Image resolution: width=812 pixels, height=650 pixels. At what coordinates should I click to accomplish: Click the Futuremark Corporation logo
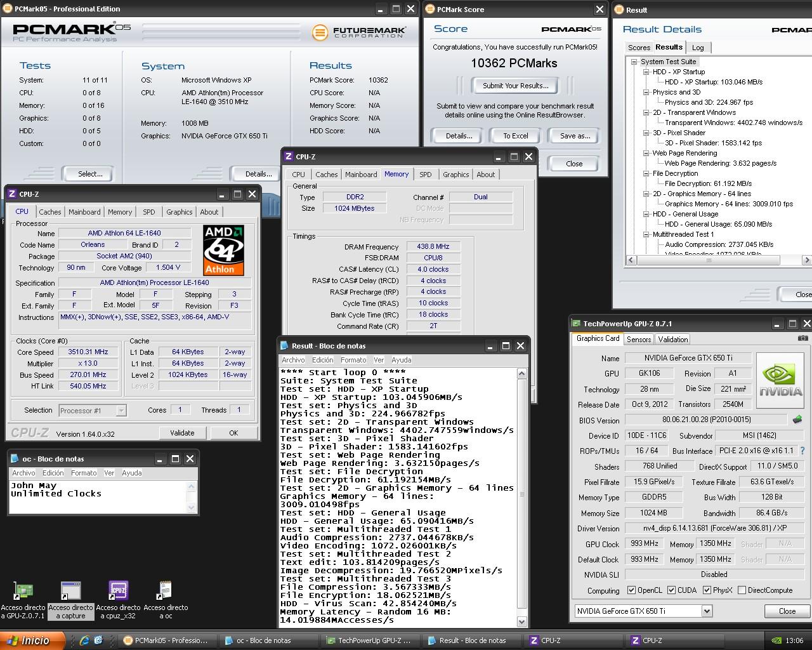tap(358, 32)
